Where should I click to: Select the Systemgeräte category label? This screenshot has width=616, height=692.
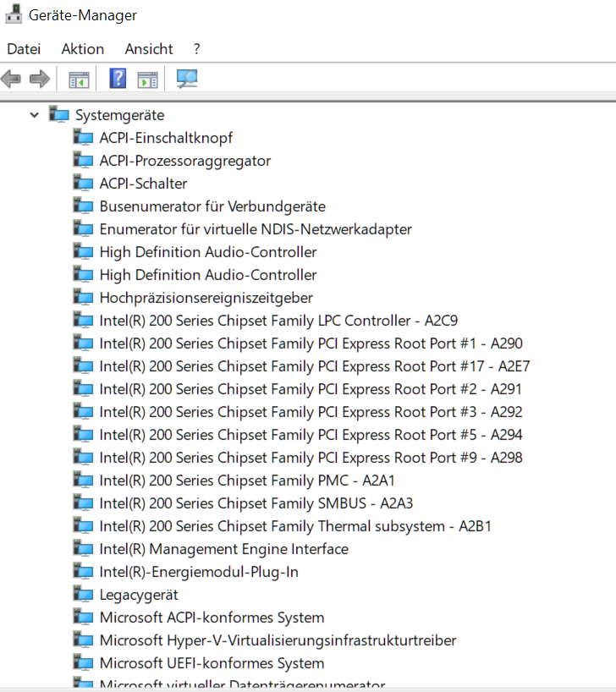pyautogui.click(x=119, y=115)
